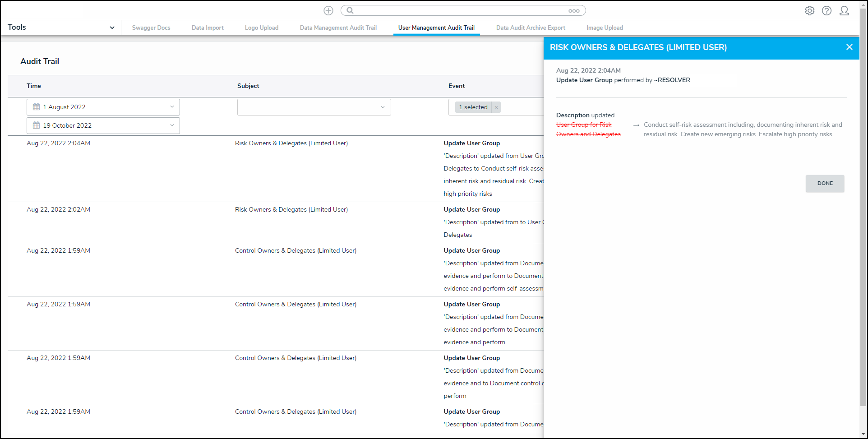Remove the '1 selected' event filter

pyautogui.click(x=496, y=107)
